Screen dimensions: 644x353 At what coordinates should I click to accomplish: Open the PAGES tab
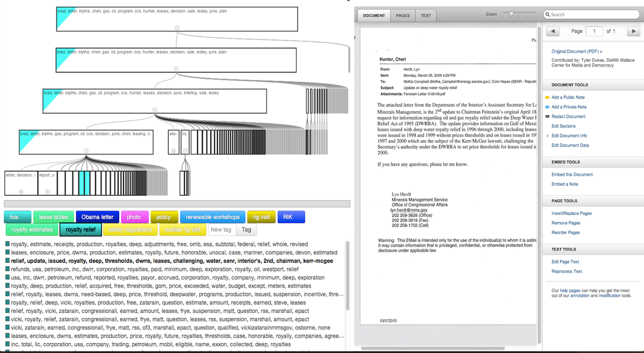[402, 16]
